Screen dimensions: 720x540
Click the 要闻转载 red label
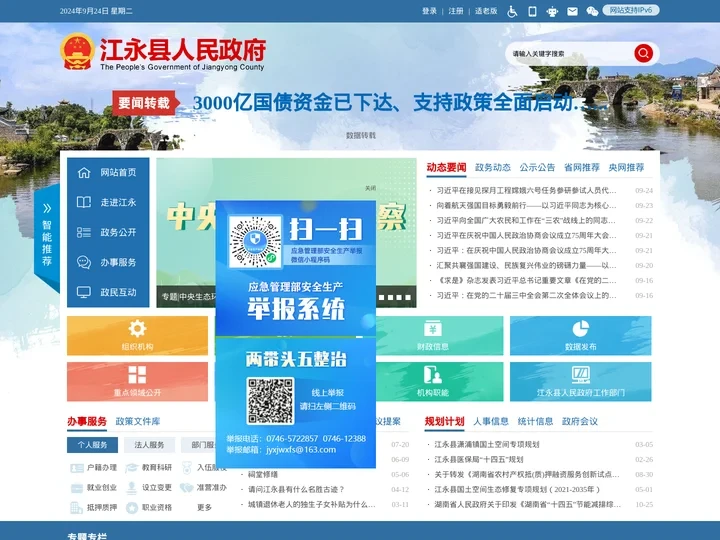coord(144,103)
